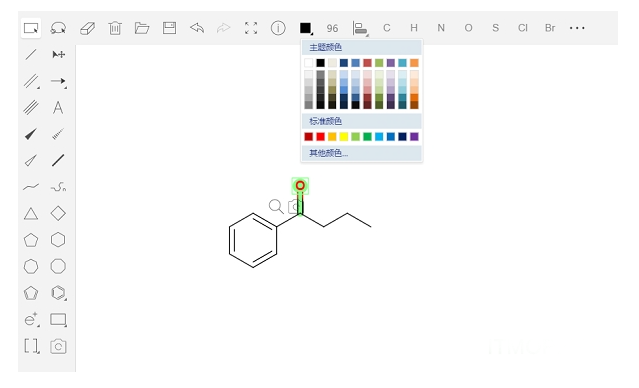Choose the Cl element button

click(522, 28)
